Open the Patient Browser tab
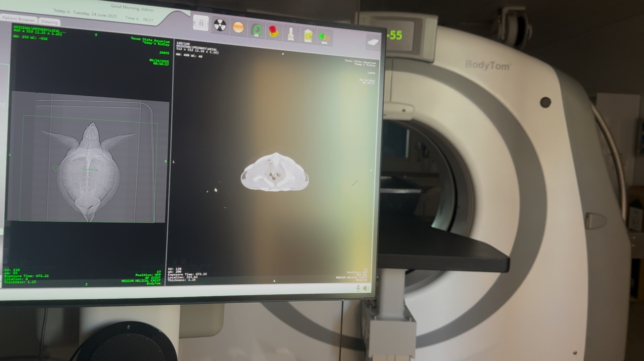The width and height of the screenshot is (644, 361). [x=18, y=19]
